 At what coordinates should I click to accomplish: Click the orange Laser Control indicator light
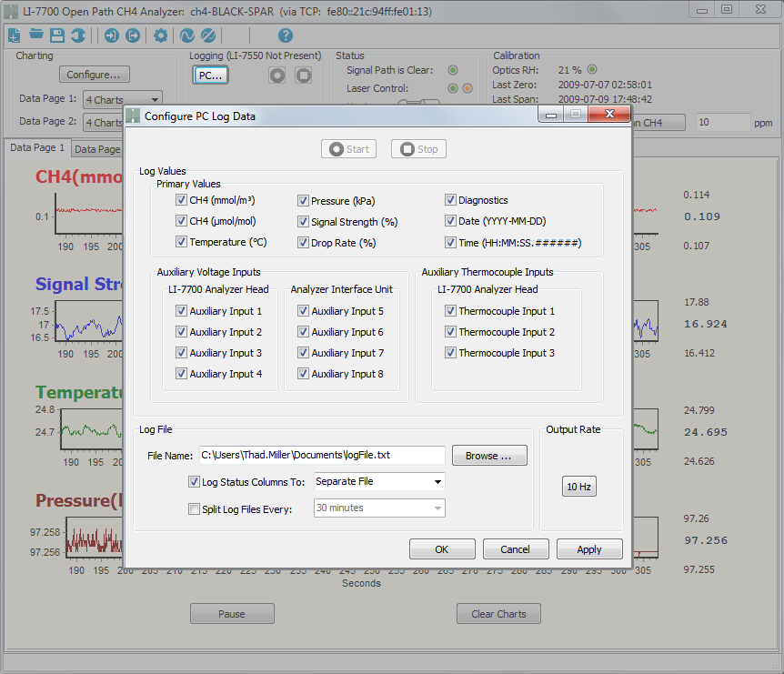[467, 88]
